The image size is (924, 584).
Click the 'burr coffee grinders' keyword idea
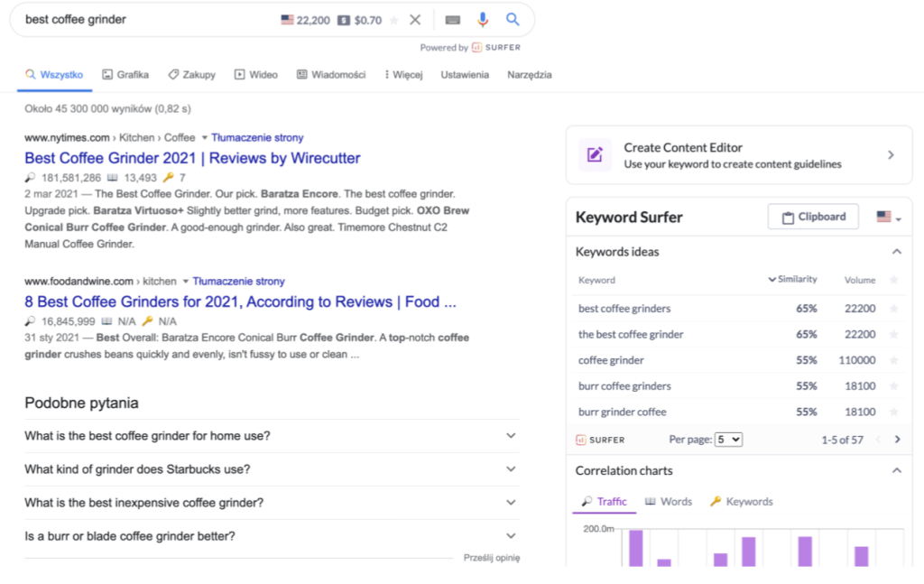pyautogui.click(x=624, y=386)
